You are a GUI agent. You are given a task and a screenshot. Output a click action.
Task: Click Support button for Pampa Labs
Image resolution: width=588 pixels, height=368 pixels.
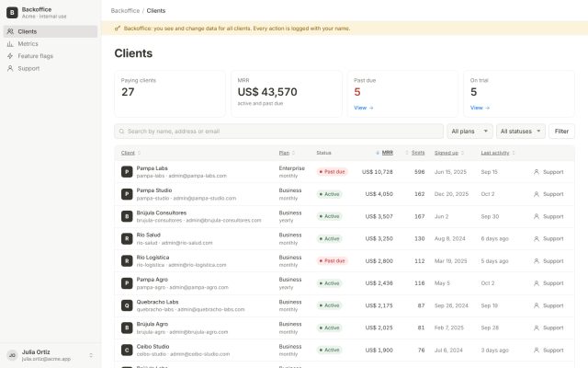548,172
